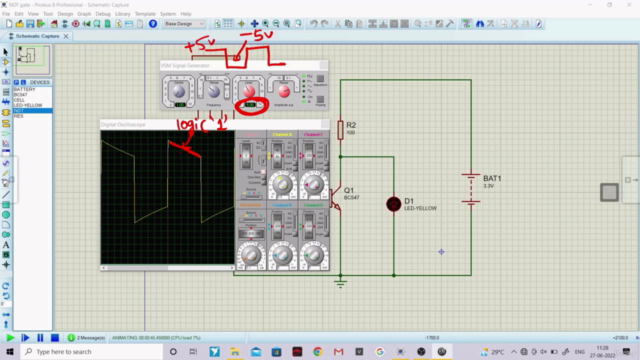
Task: Click the oscilloscope horizontal timebase knob
Action: click(251, 255)
